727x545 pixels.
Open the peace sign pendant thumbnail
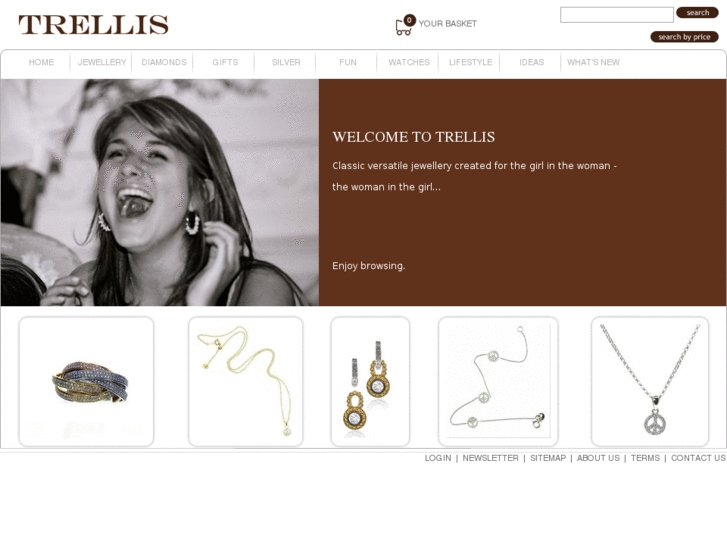point(650,381)
